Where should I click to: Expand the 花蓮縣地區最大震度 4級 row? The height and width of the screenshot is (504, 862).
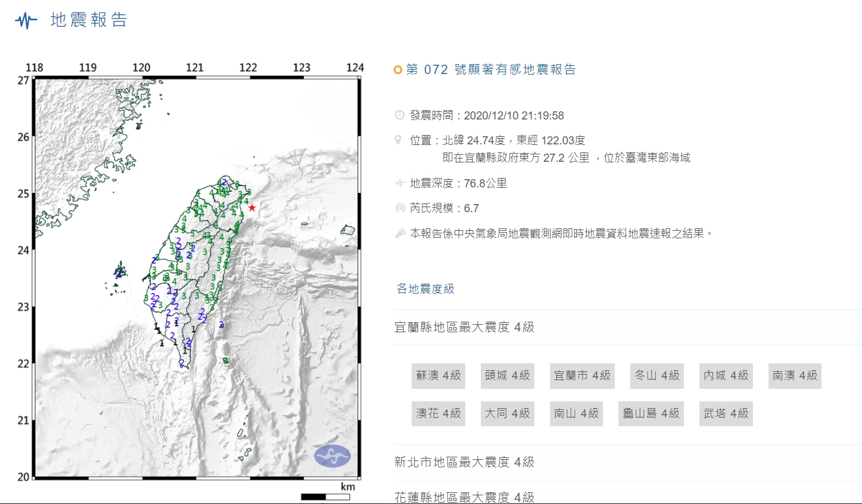[x=465, y=497]
